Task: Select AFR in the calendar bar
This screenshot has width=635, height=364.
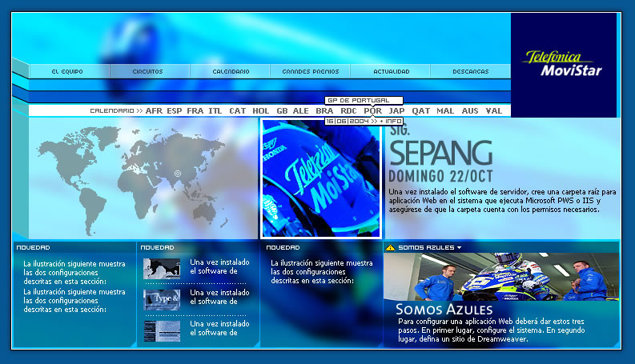Action: tap(154, 111)
